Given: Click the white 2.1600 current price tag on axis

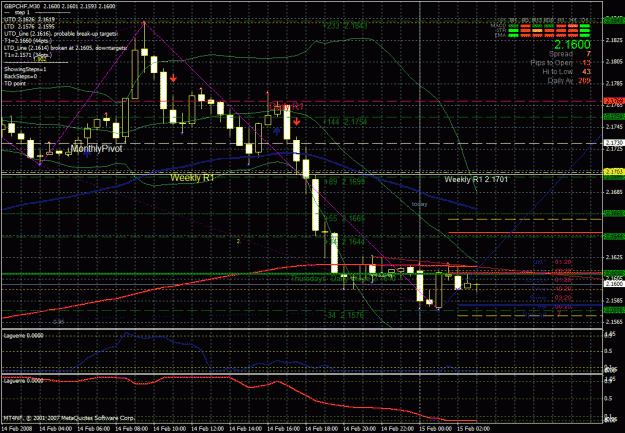Looking at the screenshot, I should pos(614,283).
